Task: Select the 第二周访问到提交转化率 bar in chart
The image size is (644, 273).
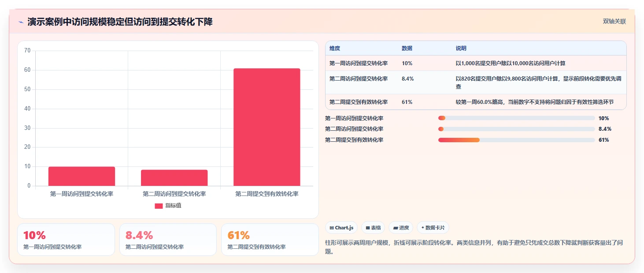Action: click(174, 178)
